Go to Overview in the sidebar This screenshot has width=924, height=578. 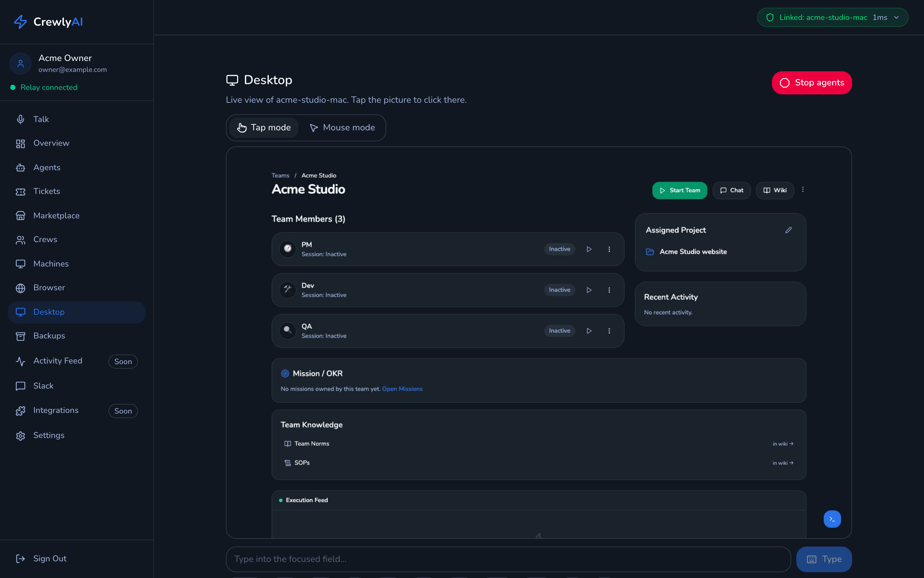(77, 143)
